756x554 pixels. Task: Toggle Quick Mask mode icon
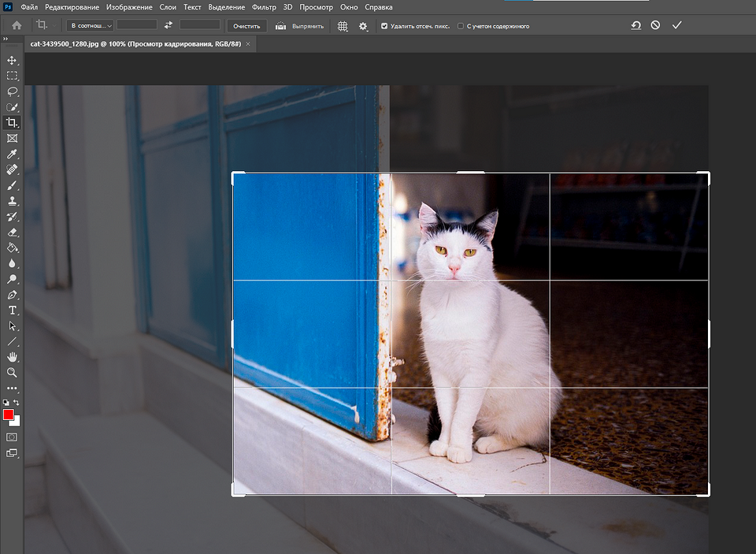12,437
